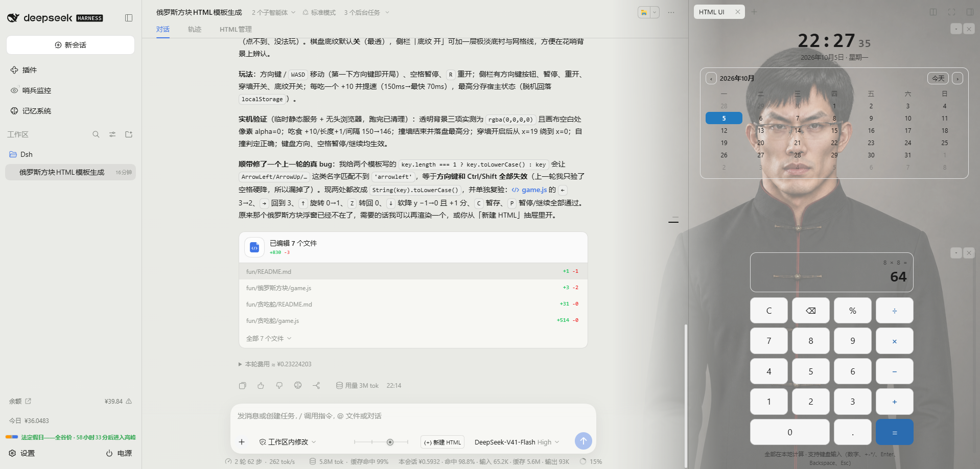Viewport: 980px width, 469px height.
Task: Select the 对话 tab
Action: [163, 29]
